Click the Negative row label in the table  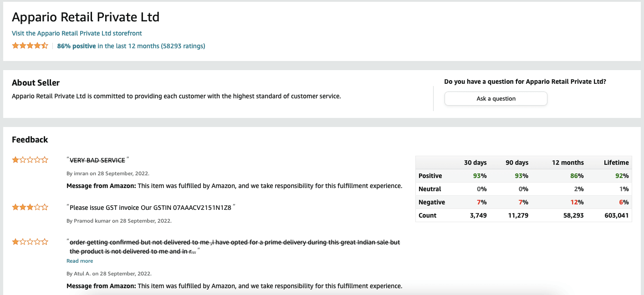pyautogui.click(x=432, y=202)
